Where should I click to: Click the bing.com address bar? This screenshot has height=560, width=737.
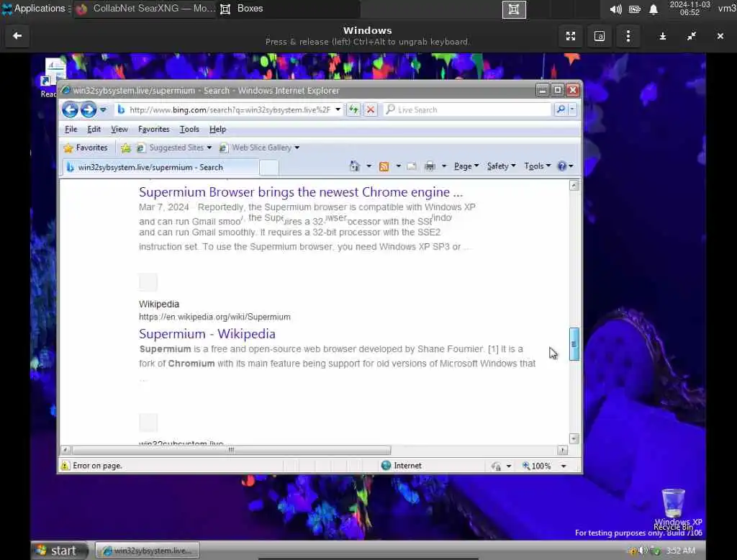[230, 109]
